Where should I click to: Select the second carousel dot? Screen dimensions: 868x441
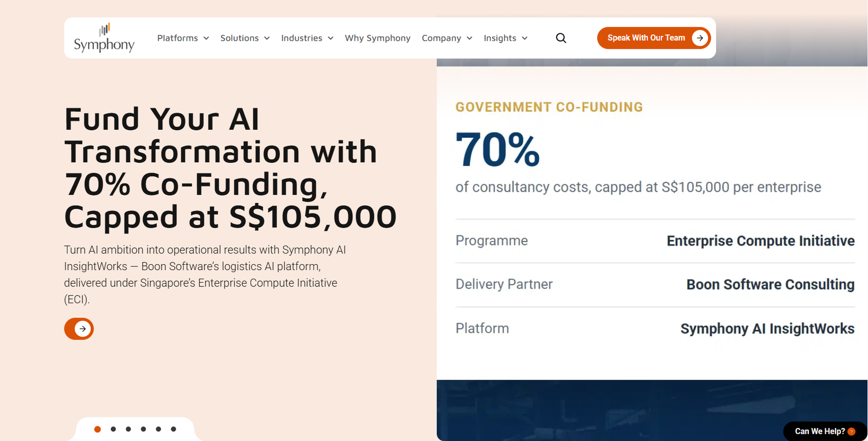[x=113, y=429]
